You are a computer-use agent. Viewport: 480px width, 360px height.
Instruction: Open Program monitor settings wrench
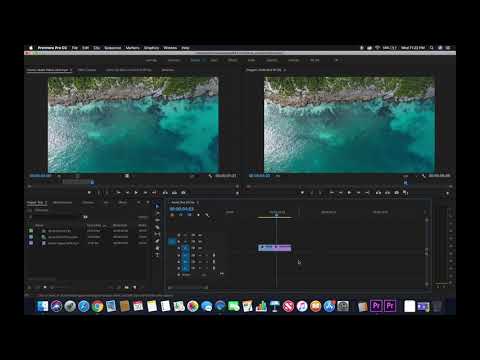click(x=423, y=176)
